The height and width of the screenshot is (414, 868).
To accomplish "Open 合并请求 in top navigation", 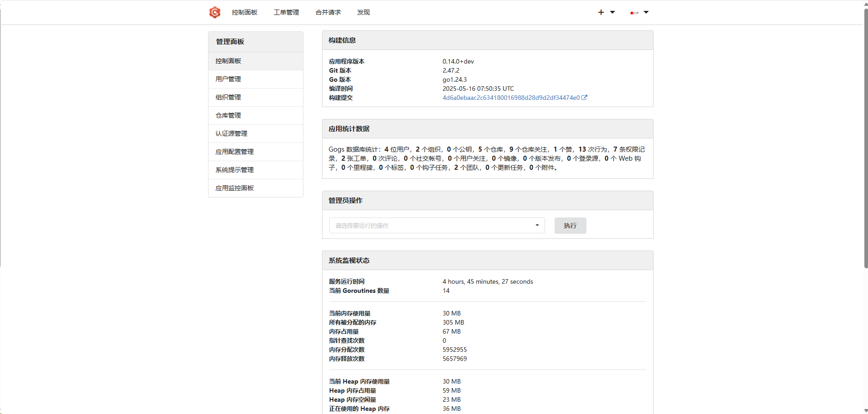I will coord(328,12).
